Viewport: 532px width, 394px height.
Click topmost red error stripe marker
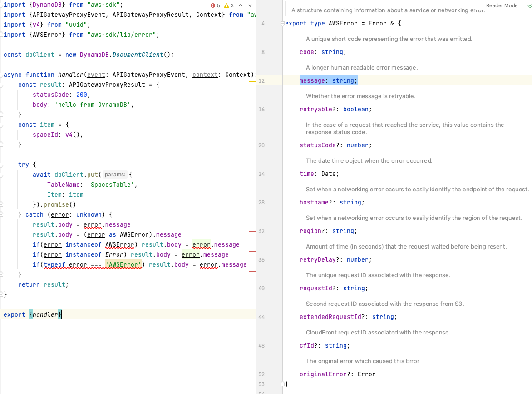pyautogui.click(x=252, y=232)
